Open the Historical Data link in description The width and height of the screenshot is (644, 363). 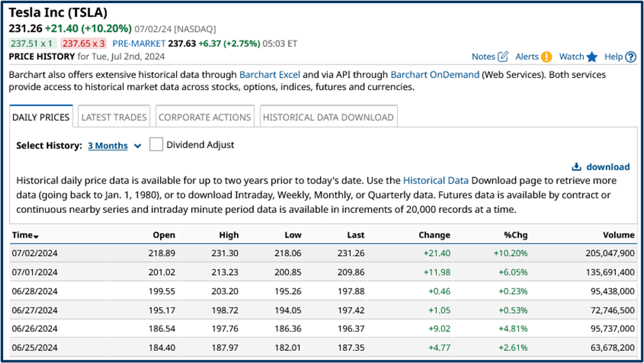point(435,181)
